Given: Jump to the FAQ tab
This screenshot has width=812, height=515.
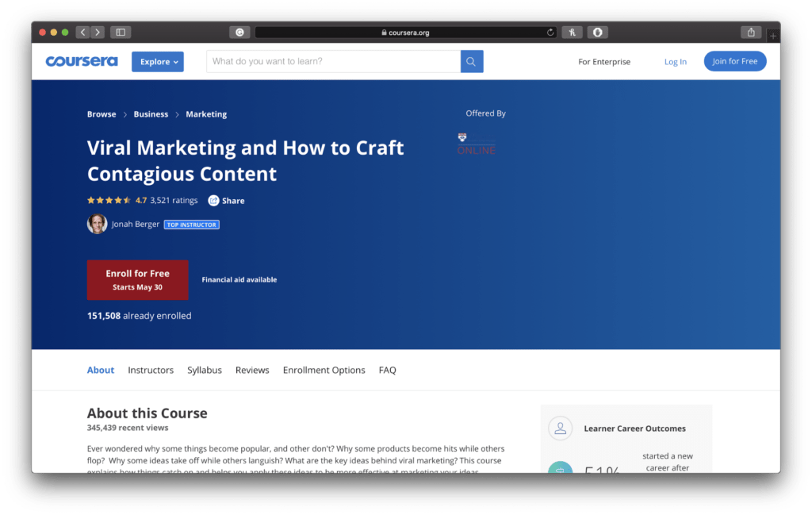Looking at the screenshot, I should coord(387,370).
